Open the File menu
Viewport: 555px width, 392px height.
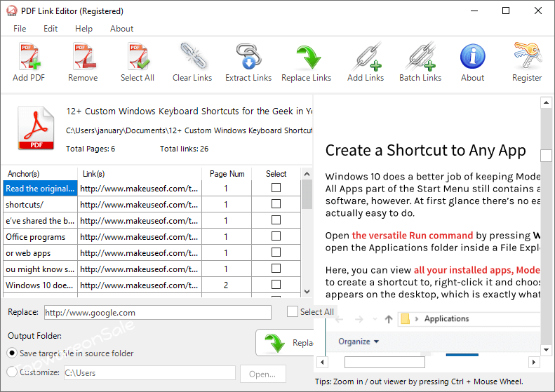click(20, 29)
